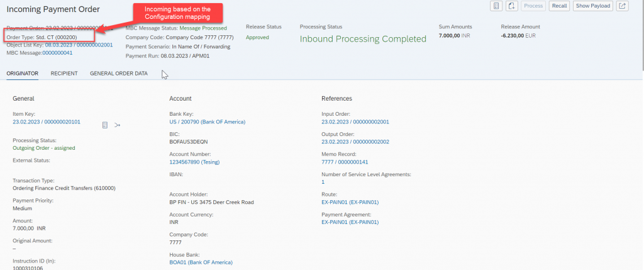Click the Payment Priority Medium value
This screenshot has height=270, width=644.
[23, 208]
